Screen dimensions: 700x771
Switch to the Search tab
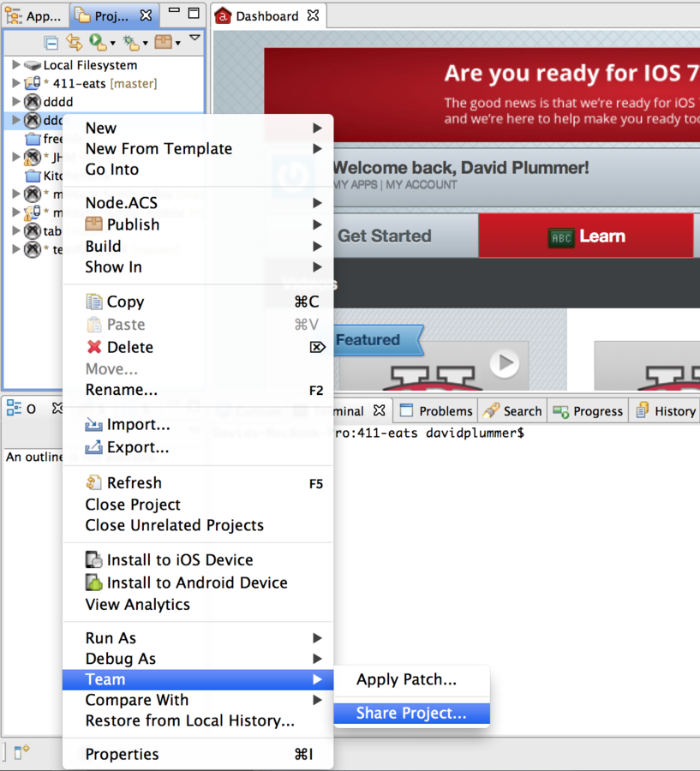pyautogui.click(x=512, y=410)
